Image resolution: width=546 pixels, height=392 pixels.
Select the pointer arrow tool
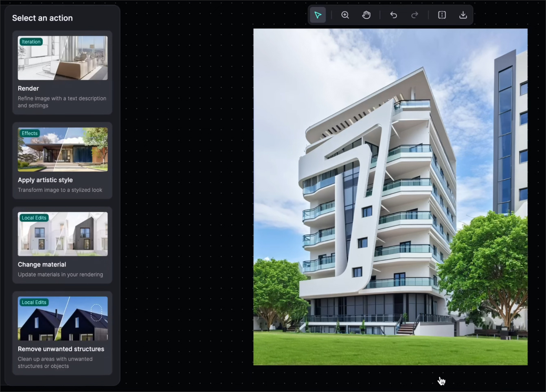click(x=318, y=15)
